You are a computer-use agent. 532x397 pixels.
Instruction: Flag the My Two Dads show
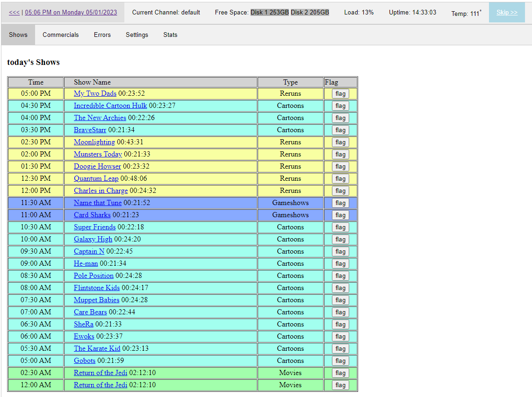[x=340, y=94]
